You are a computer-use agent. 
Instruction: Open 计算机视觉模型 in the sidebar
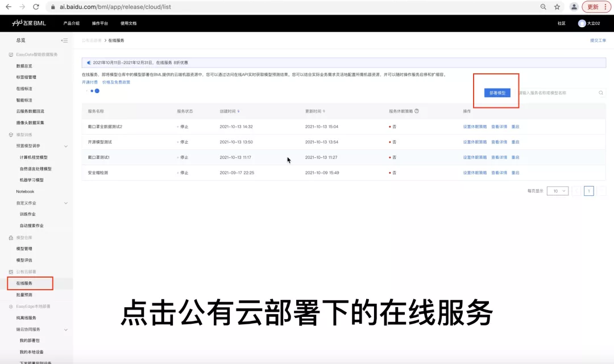(34, 157)
